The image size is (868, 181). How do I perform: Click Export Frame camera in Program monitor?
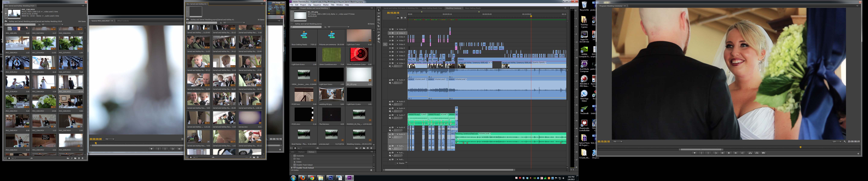click(x=764, y=153)
